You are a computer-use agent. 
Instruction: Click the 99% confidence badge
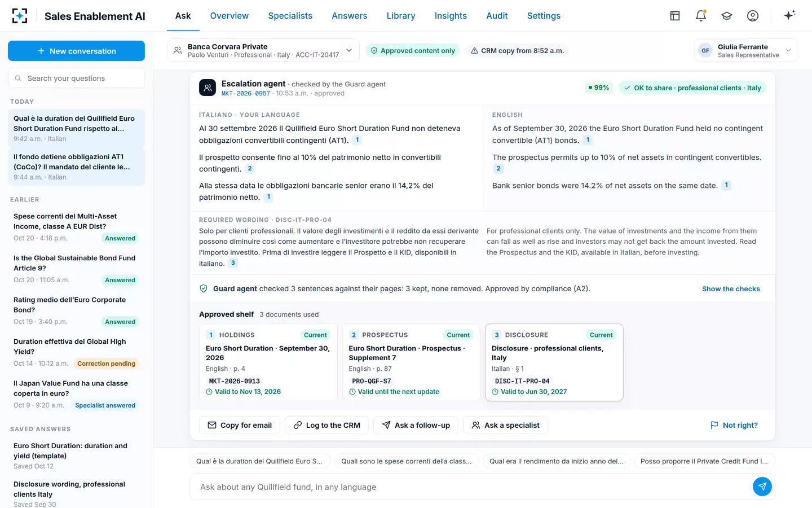click(599, 87)
